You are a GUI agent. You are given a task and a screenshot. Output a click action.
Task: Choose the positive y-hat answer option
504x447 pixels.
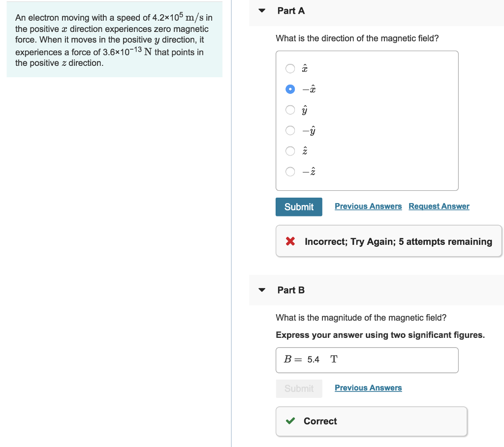(x=291, y=110)
